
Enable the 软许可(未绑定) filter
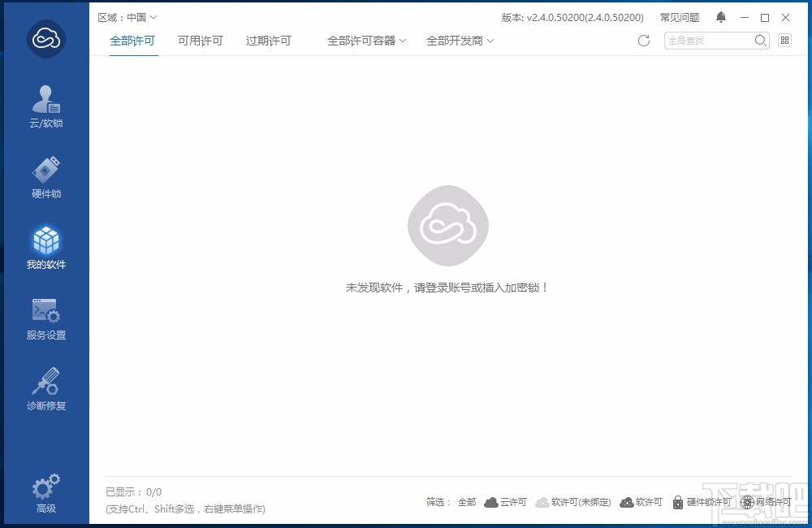coord(573,502)
